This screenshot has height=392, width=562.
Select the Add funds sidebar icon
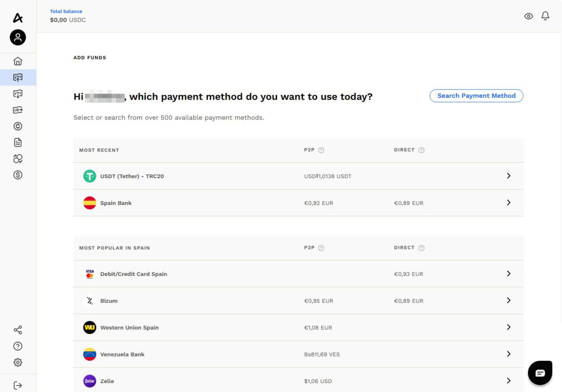coord(18,78)
